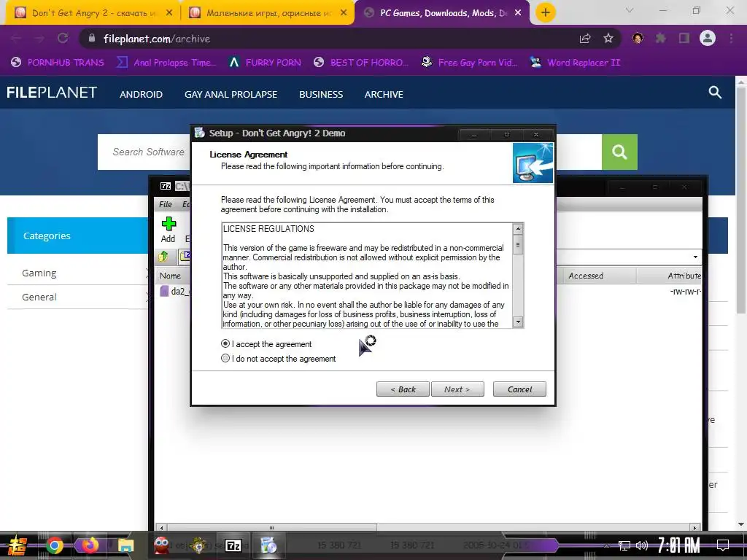
Task: Click the 7-Zip horizontal scrollbar thumb
Action: (271, 527)
